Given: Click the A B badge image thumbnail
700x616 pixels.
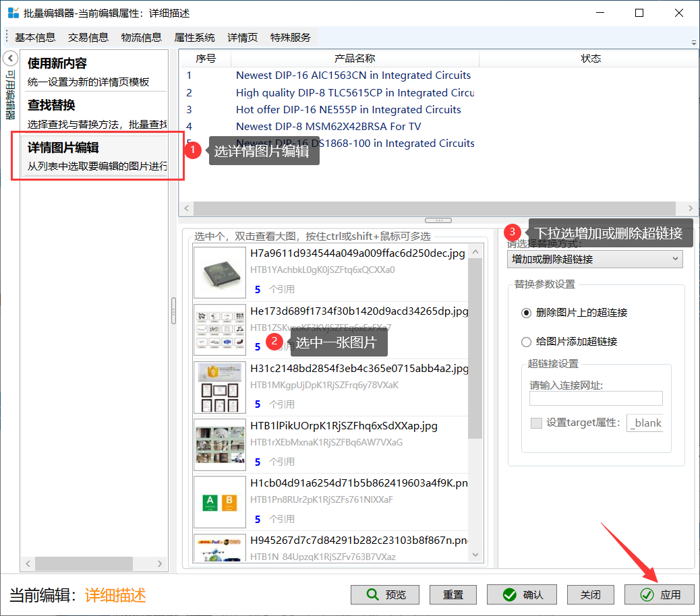Looking at the screenshot, I should click(x=220, y=502).
